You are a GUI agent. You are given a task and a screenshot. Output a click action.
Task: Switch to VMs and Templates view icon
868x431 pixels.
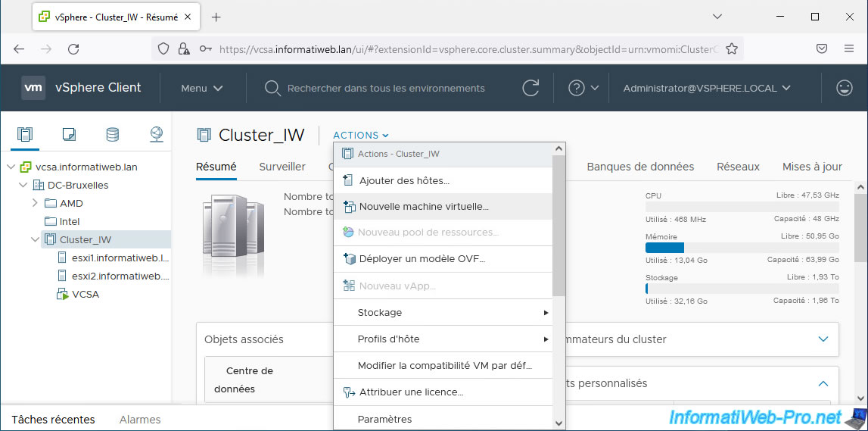pyautogui.click(x=69, y=135)
